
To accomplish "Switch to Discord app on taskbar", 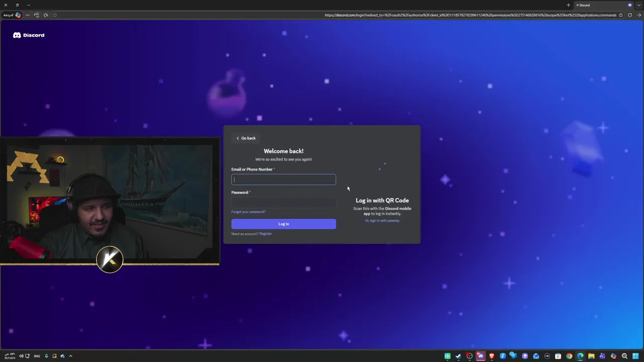I will point(480,356).
